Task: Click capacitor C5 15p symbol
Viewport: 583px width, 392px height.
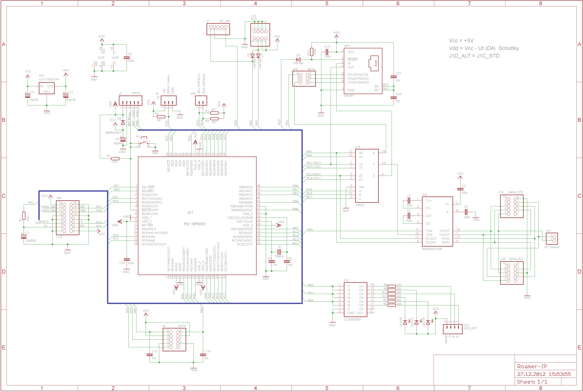Action: tap(271, 261)
